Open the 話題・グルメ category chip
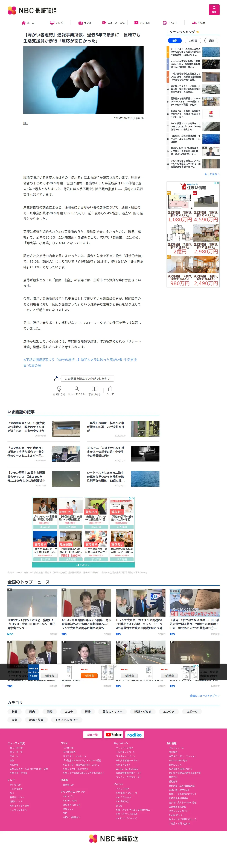 coord(143,712)
